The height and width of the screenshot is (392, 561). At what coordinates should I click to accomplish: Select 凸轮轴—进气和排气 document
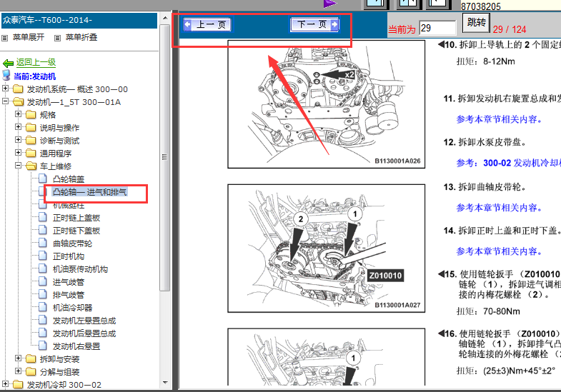89,192
